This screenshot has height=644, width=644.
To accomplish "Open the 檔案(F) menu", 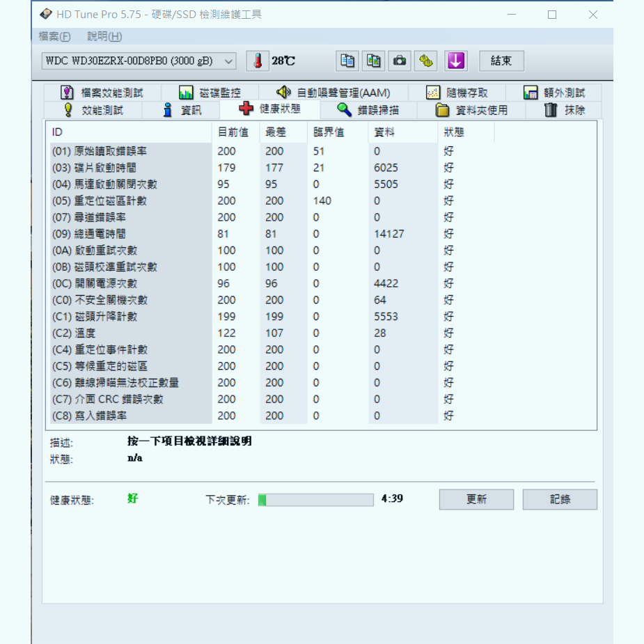I will click(54, 36).
